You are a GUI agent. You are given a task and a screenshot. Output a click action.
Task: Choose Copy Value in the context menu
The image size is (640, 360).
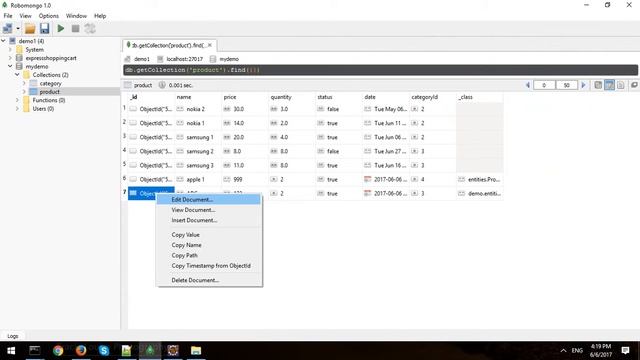click(209, 235)
